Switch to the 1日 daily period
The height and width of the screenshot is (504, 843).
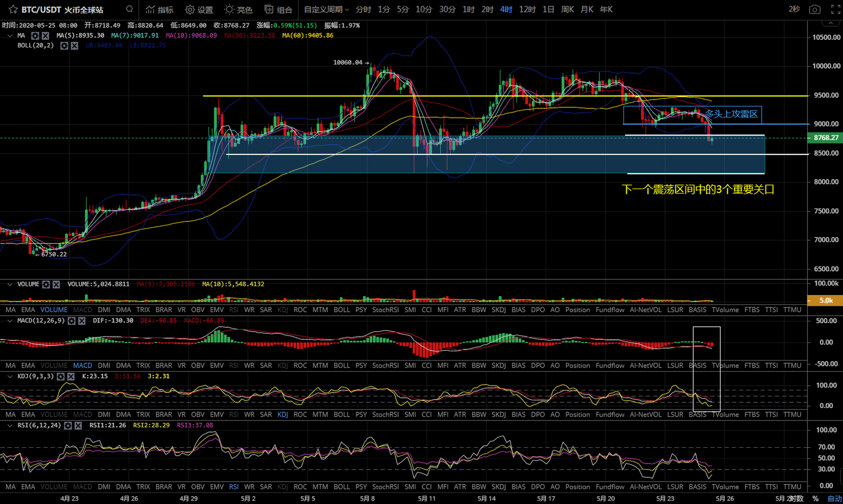pyautogui.click(x=548, y=9)
